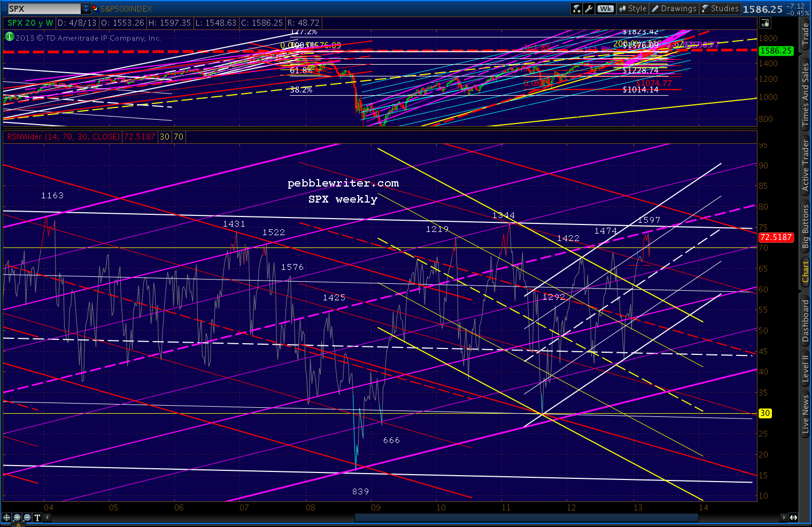The image size is (812, 527).
Task: Open the Dashboard side tab
Action: pos(805,321)
